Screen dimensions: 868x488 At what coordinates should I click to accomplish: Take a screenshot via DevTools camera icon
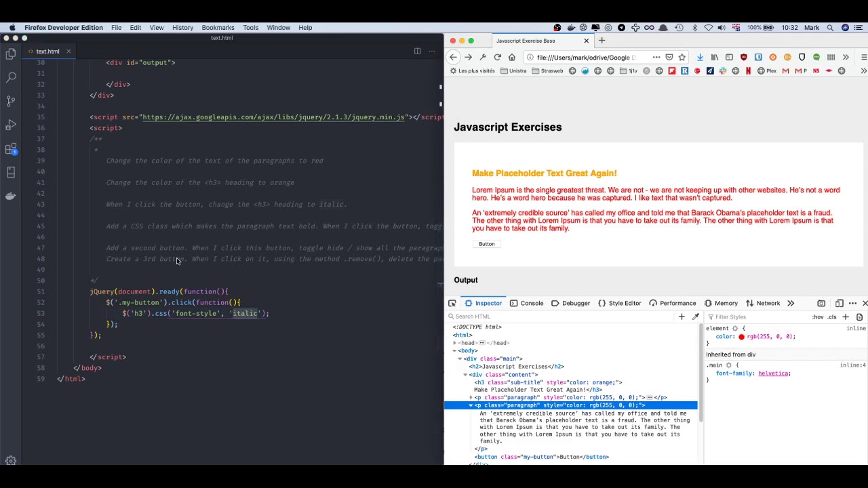pos(821,304)
